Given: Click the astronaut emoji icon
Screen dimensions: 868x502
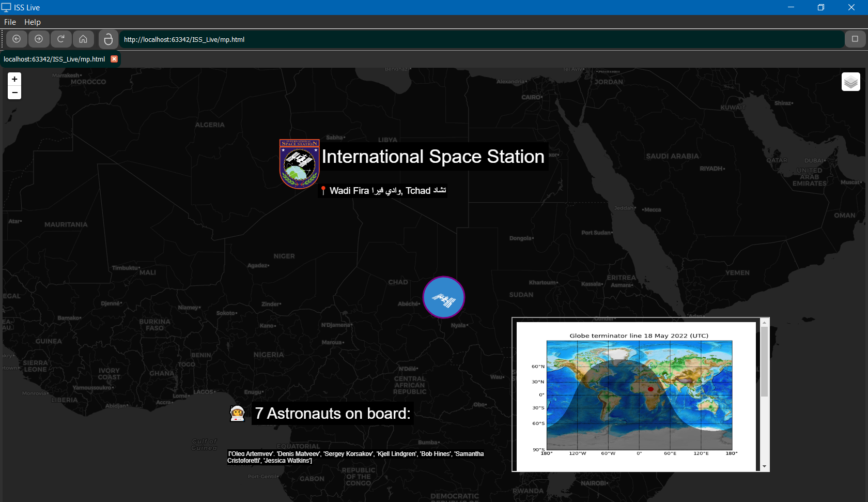Looking at the screenshot, I should (x=237, y=414).
